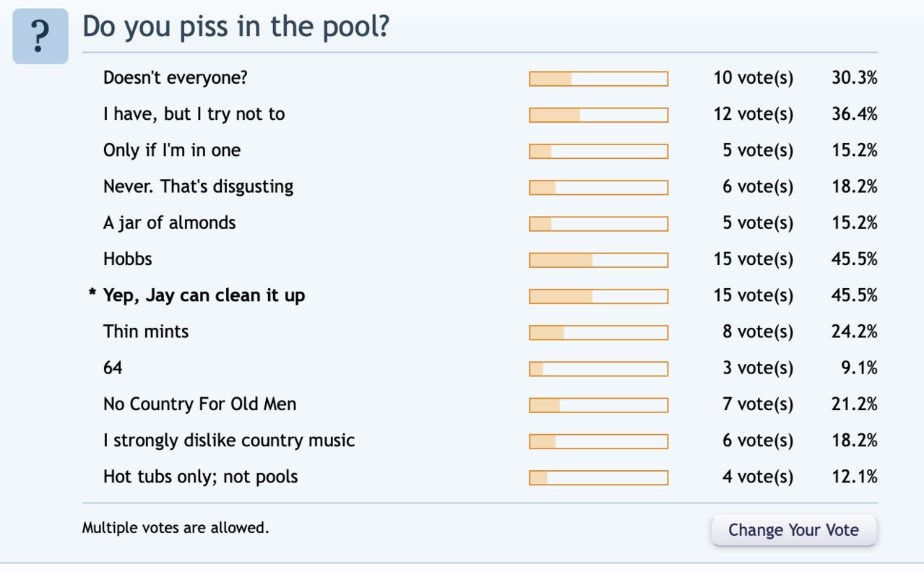Image resolution: width=924 pixels, height=572 pixels.
Task: Select the "A jar of almonds" option
Action: point(170,222)
